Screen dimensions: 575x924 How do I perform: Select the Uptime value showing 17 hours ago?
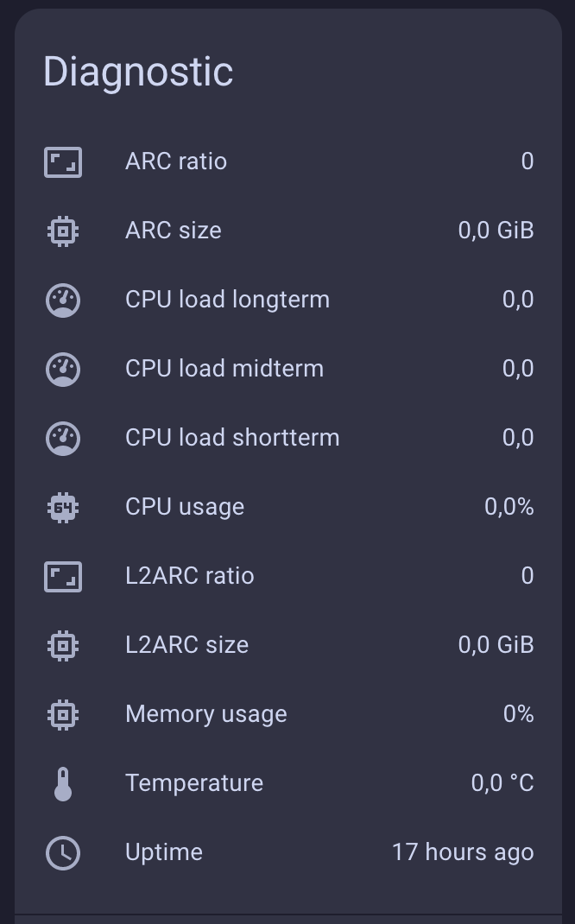(463, 852)
